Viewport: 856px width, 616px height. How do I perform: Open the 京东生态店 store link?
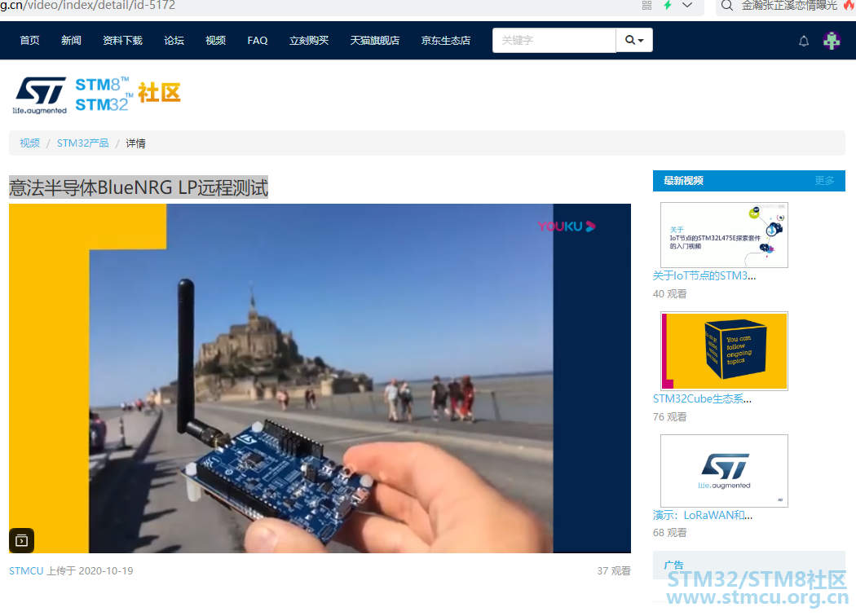(445, 41)
